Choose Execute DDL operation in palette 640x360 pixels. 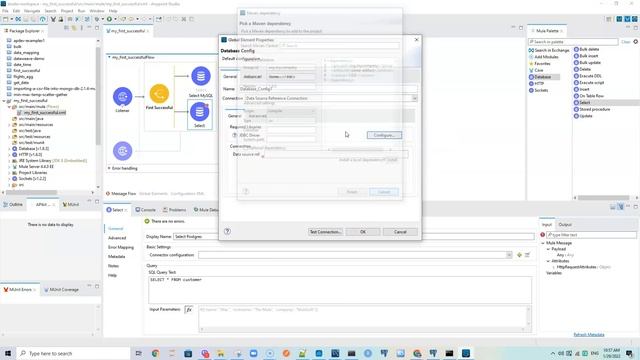(587, 76)
